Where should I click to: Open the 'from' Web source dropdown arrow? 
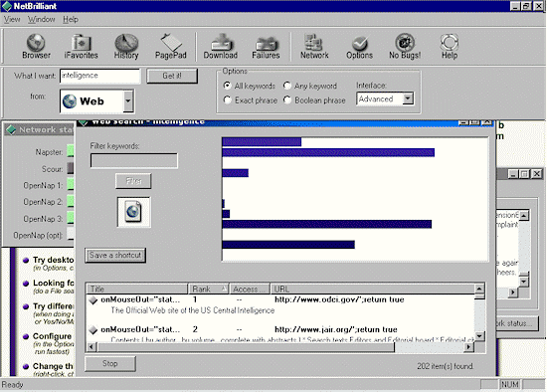(x=128, y=101)
